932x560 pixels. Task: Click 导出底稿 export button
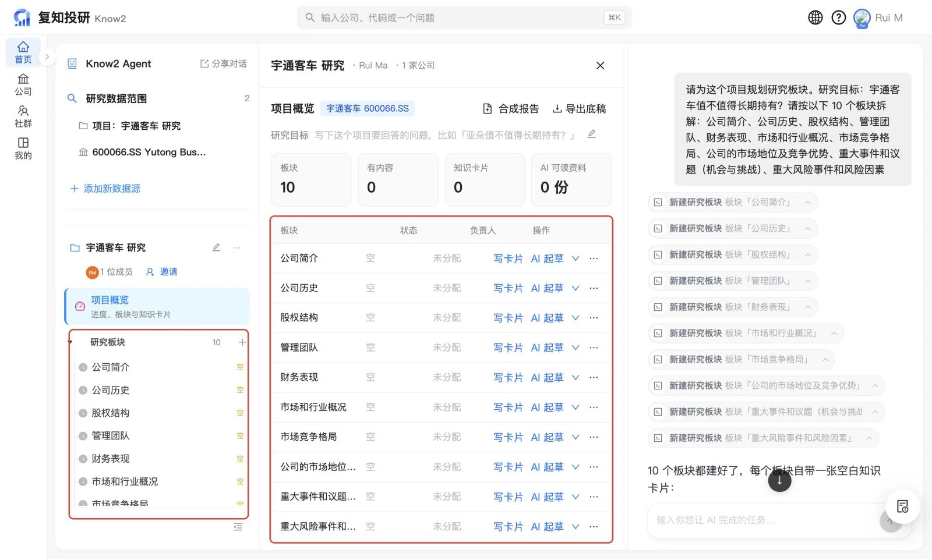[x=579, y=109]
